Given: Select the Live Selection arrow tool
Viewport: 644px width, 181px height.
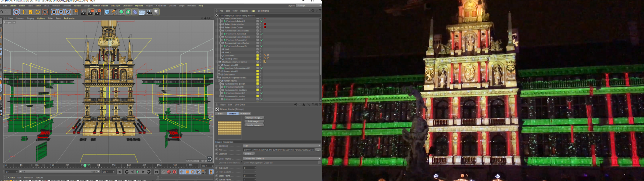Looking at the screenshot, I should point(16,12).
